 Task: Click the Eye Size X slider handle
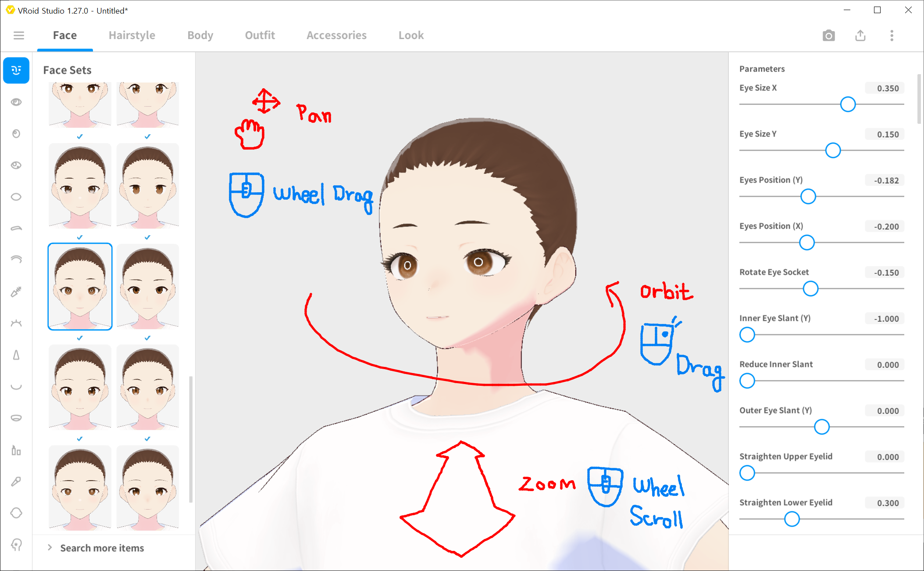tap(848, 104)
